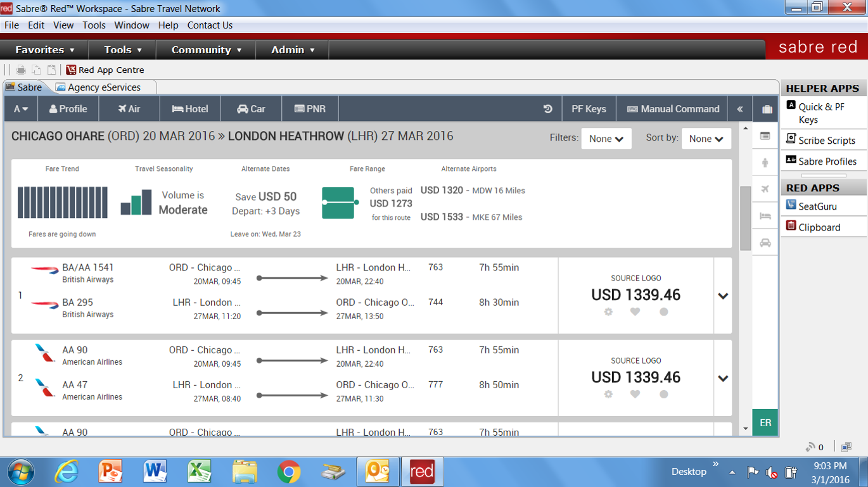Open the Air search panel

click(129, 109)
